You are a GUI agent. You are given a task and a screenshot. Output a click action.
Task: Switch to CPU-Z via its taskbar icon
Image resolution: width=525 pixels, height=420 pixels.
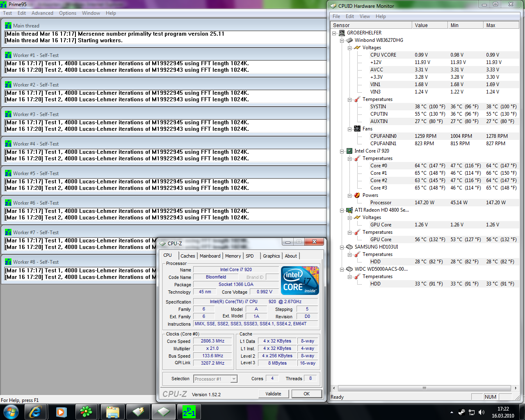pos(163,412)
